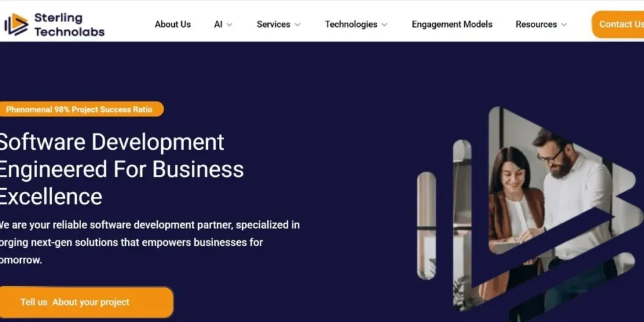The width and height of the screenshot is (644, 322).
Task: Select the Resources menu label
Action: coord(536,25)
